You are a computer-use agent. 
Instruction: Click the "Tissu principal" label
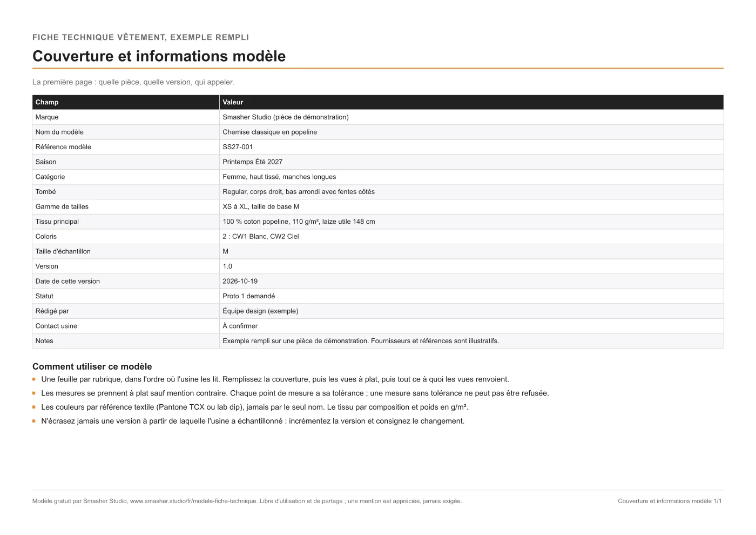(57, 222)
